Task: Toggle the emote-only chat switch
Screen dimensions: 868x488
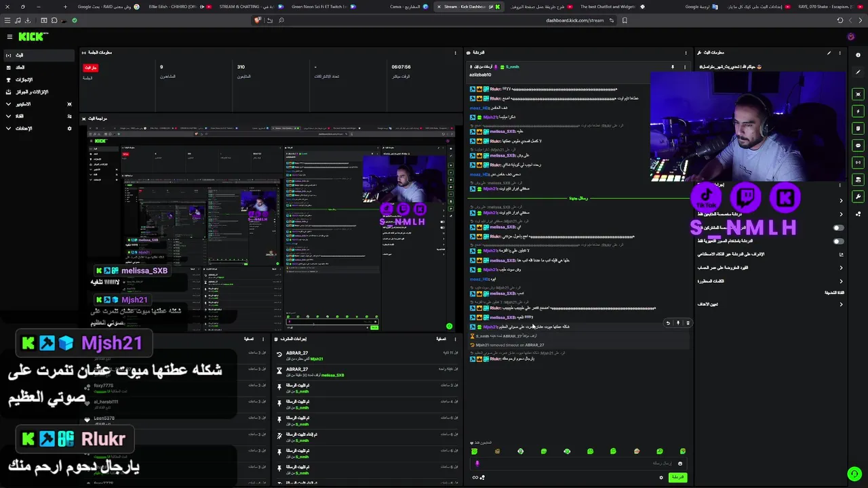Action: [839, 241]
